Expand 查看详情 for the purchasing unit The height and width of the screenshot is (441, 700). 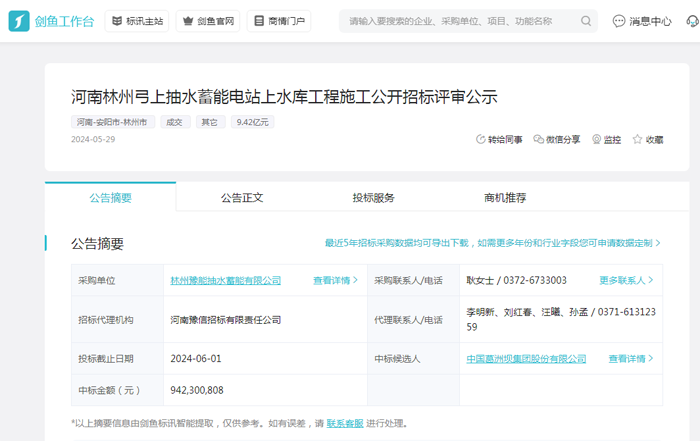335,281
